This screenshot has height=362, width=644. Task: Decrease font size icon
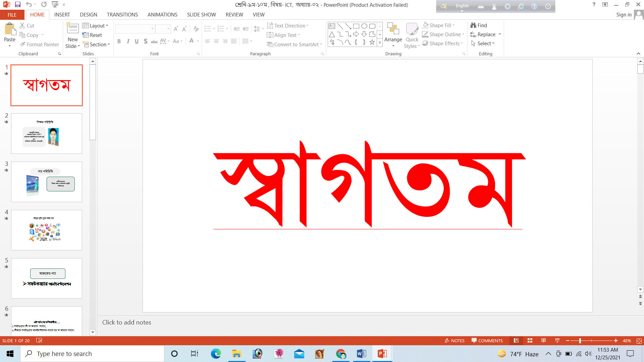click(184, 29)
